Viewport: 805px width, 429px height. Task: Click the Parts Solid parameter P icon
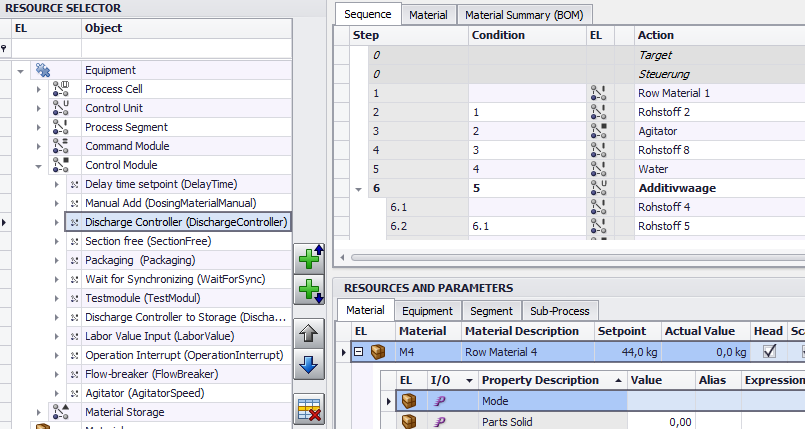(x=439, y=422)
